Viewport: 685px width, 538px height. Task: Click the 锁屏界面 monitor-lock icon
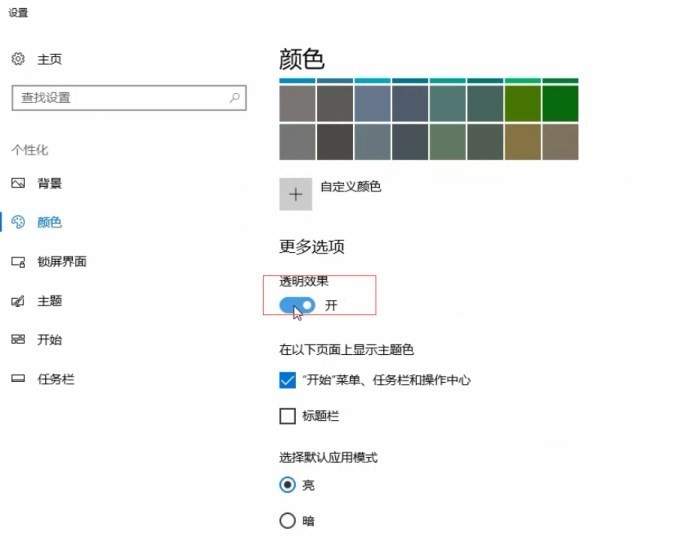click(x=18, y=262)
